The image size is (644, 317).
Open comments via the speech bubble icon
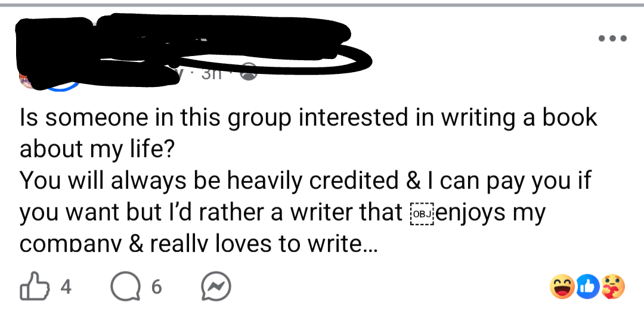click(122, 287)
